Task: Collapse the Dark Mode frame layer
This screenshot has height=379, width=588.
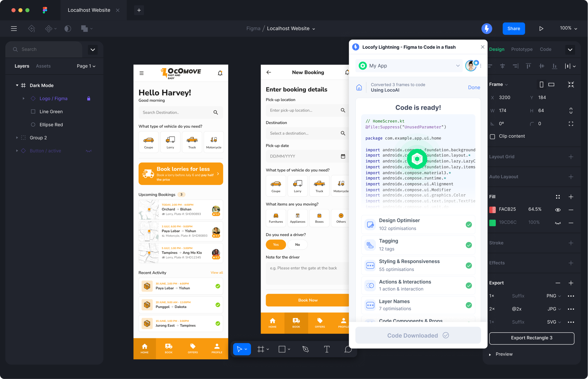Action: (x=17, y=85)
